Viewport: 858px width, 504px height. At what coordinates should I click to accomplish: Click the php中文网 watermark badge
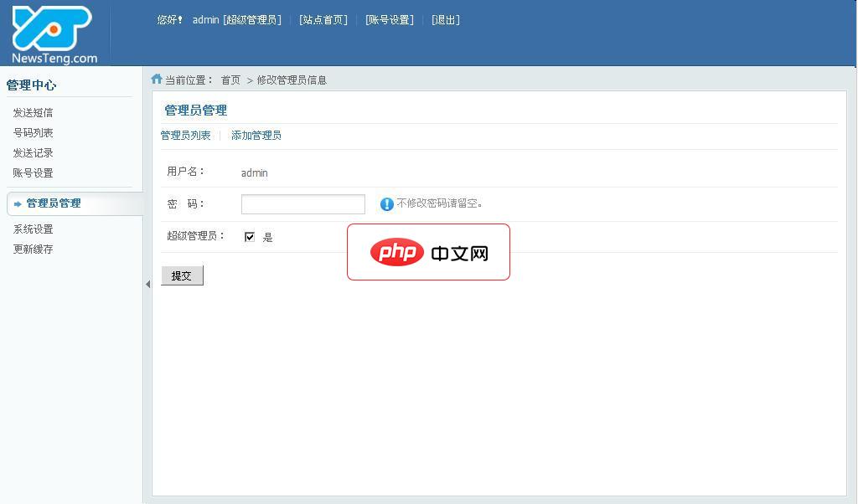[x=428, y=252]
